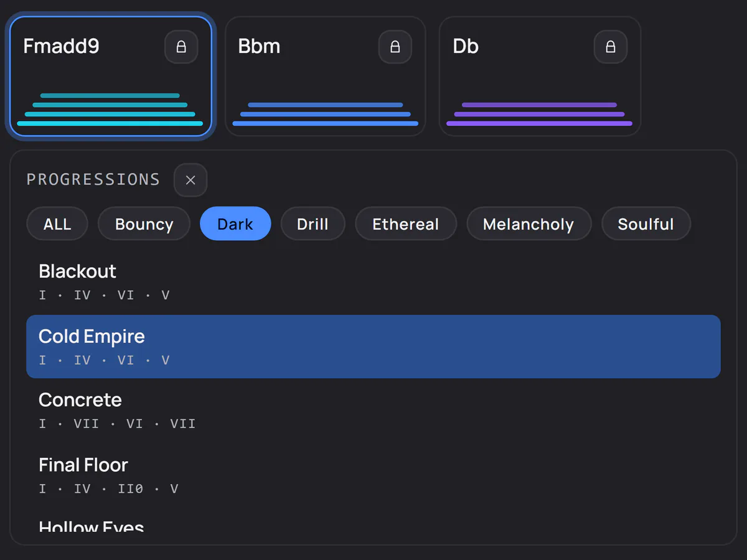Close the Progressions panel
This screenshot has height=560, width=747.
click(190, 180)
